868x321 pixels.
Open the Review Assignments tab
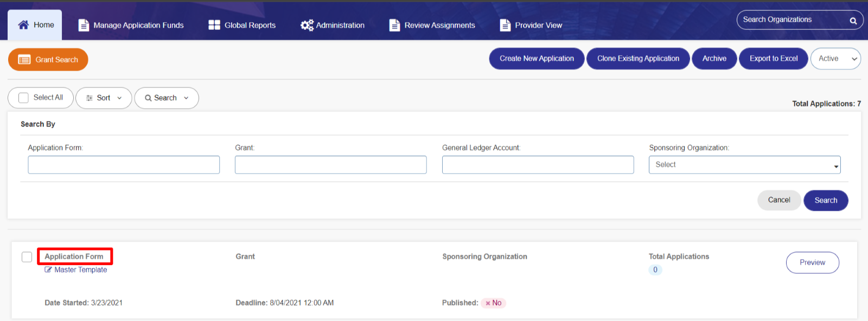[x=432, y=25]
